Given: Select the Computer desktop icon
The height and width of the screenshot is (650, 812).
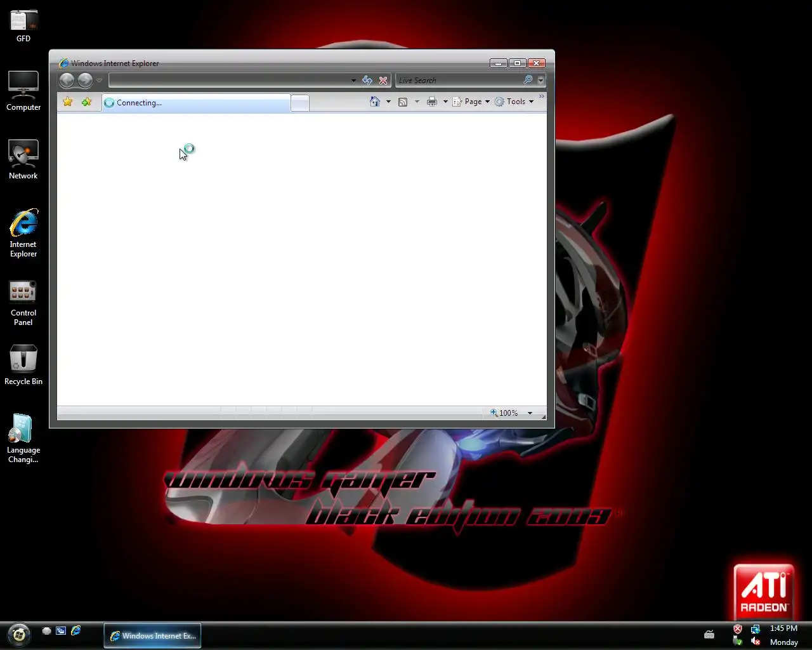Looking at the screenshot, I should click(x=23, y=91).
